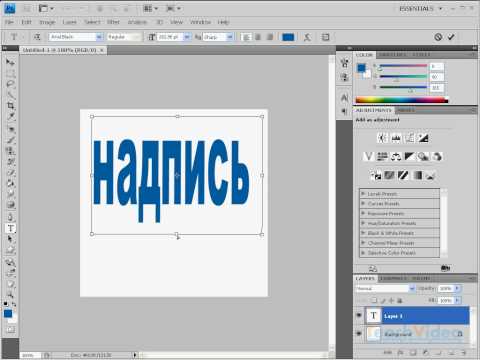Screen dimensions: 480x360
Task: Toggle text orientation button
Action: [x=37, y=37]
